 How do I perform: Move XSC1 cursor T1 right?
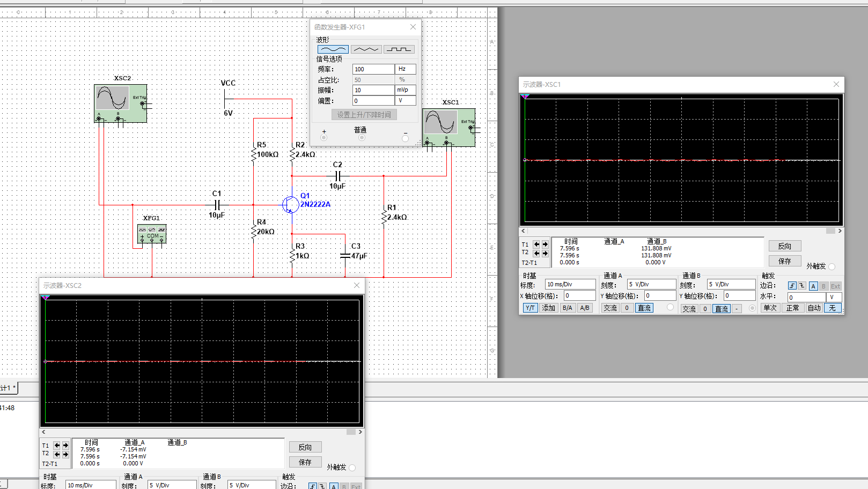click(x=545, y=244)
